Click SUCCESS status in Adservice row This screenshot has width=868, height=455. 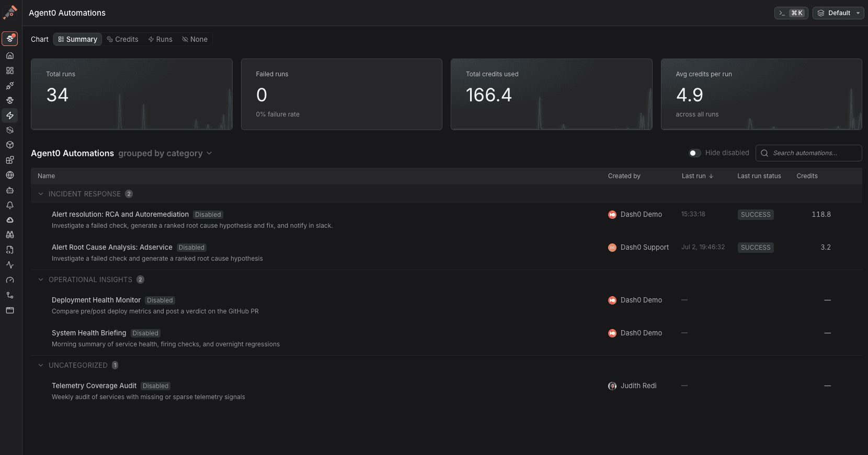click(x=756, y=248)
